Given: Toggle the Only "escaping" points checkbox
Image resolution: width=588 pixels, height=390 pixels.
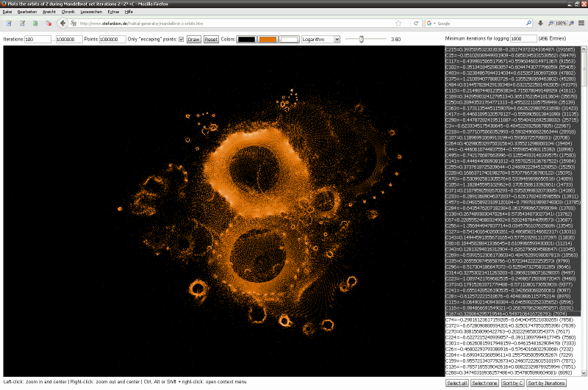Looking at the screenshot, I should [181, 39].
